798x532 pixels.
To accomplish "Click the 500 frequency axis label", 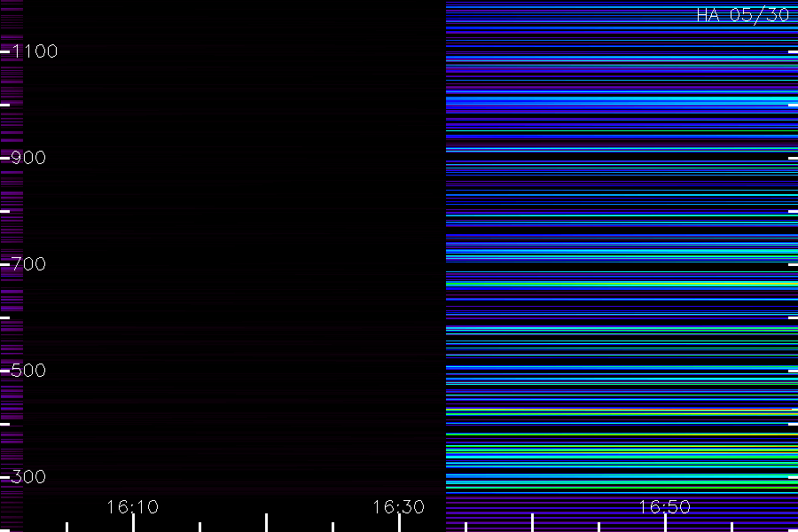I will (28, 371).
